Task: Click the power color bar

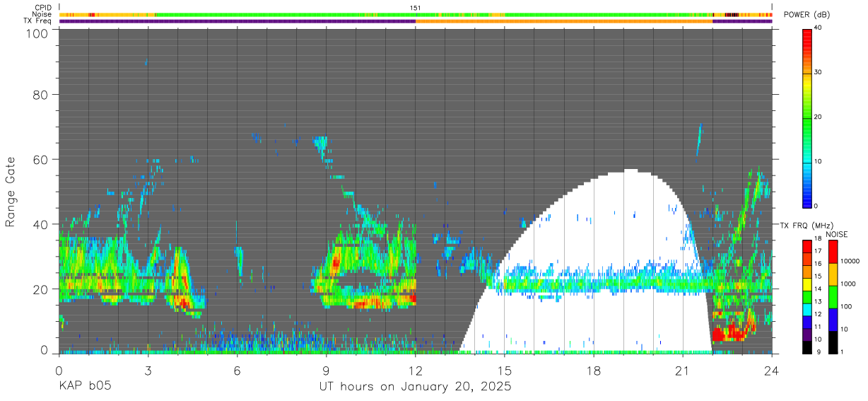Action: 807,117
